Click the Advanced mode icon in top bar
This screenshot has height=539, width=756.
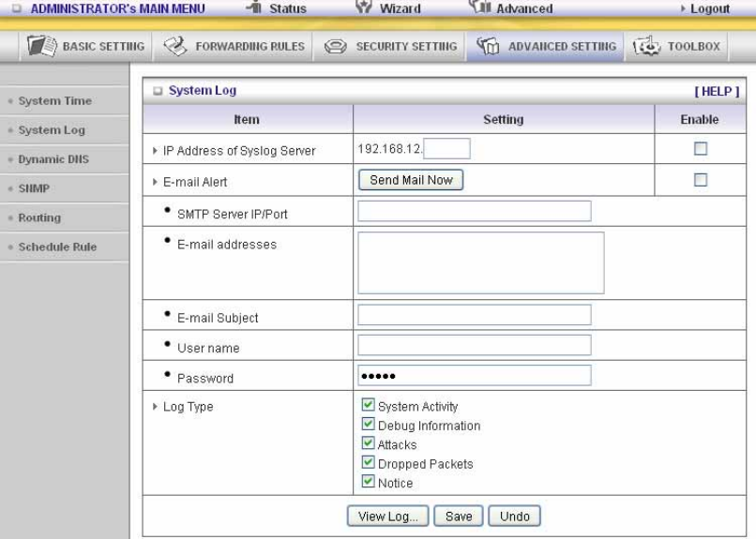coord(480,7)
